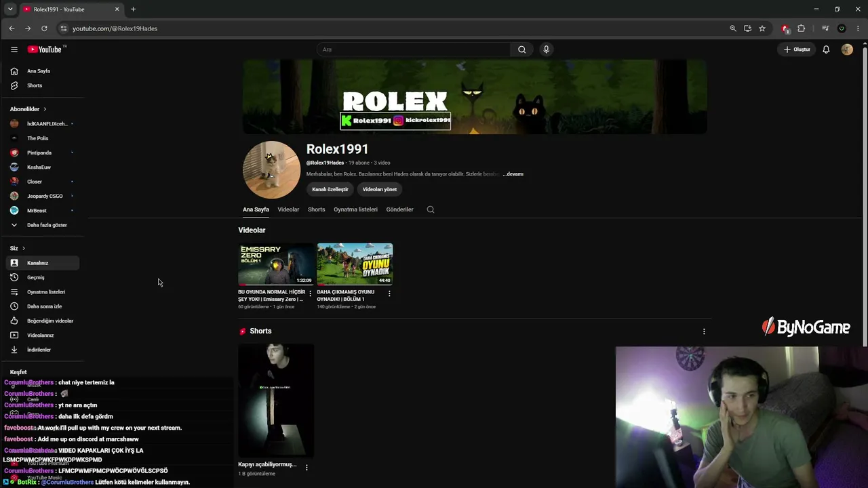Screen dimensions: 868x488
Task: Switch to the channel Shorts tab
Action: [317, 209]
